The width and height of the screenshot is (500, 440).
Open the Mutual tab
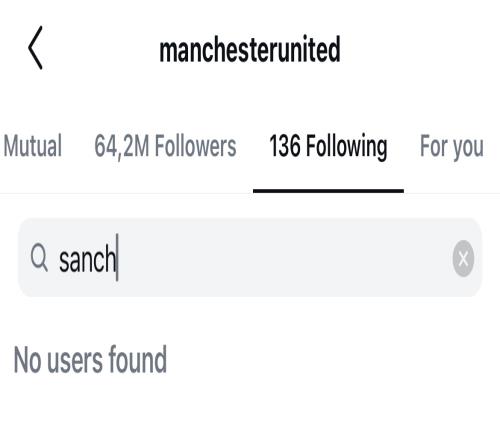32,146
